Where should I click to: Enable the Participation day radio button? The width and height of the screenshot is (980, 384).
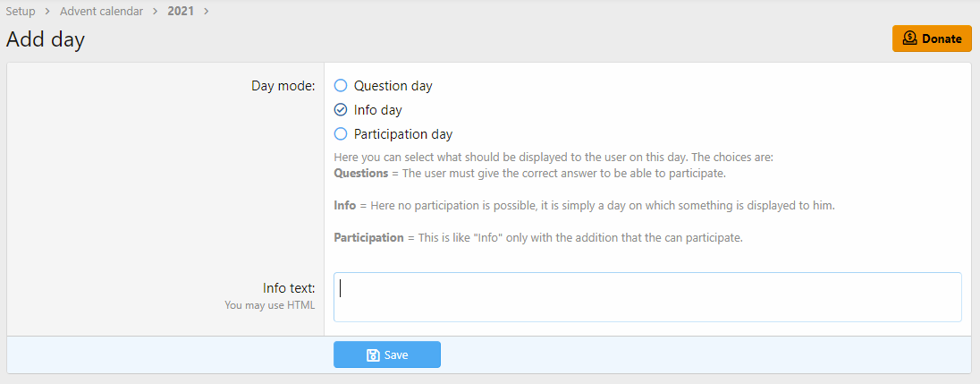click(341, 134)
